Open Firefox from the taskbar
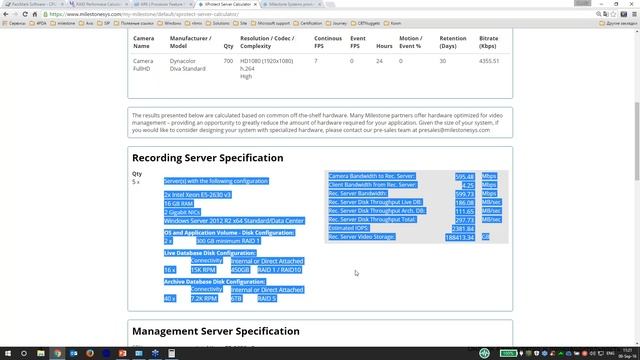This screenshot has width=640, height=360. pos(90,353)
